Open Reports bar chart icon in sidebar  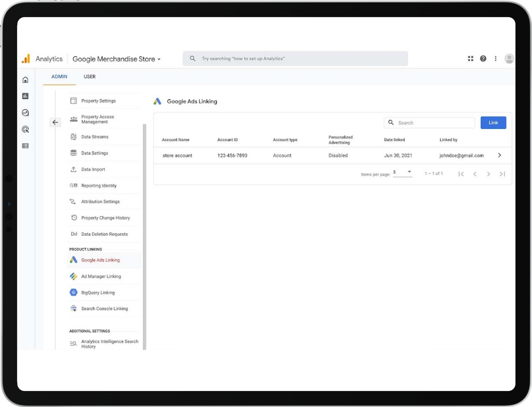click(25, 96)
